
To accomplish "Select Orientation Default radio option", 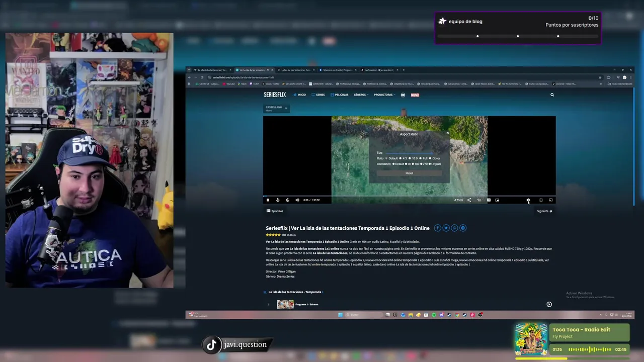I will (x=393, y=164).
